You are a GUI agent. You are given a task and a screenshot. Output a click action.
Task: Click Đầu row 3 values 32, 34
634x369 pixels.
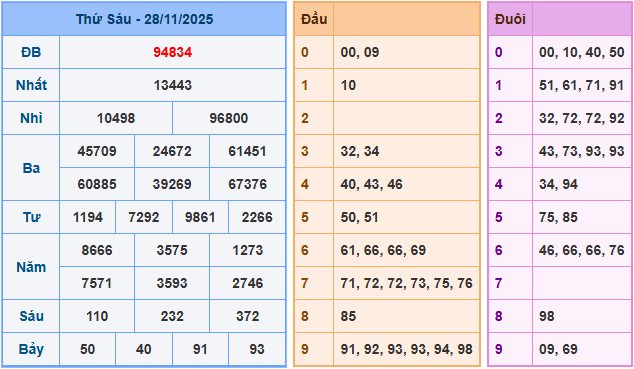360,151
